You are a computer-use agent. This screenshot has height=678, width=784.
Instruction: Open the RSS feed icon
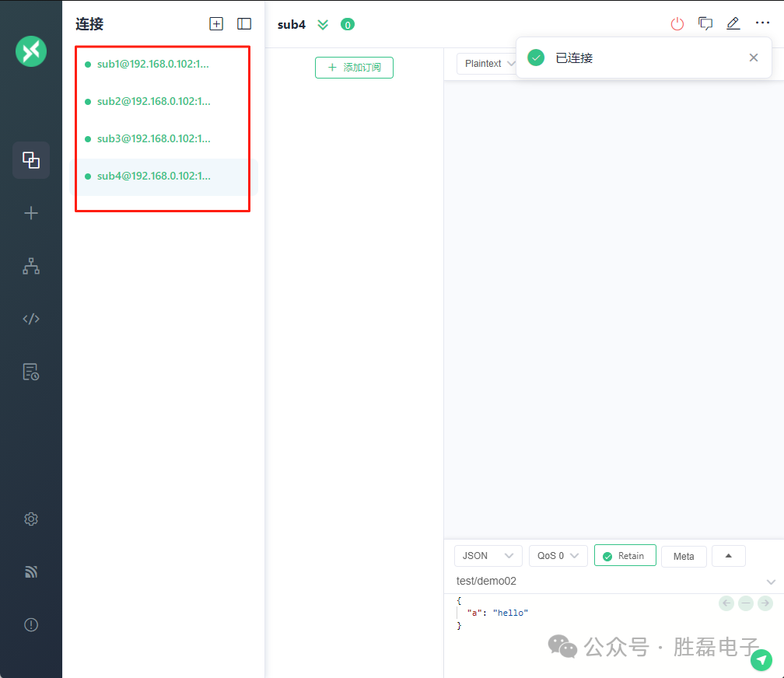tap(31, 571)
